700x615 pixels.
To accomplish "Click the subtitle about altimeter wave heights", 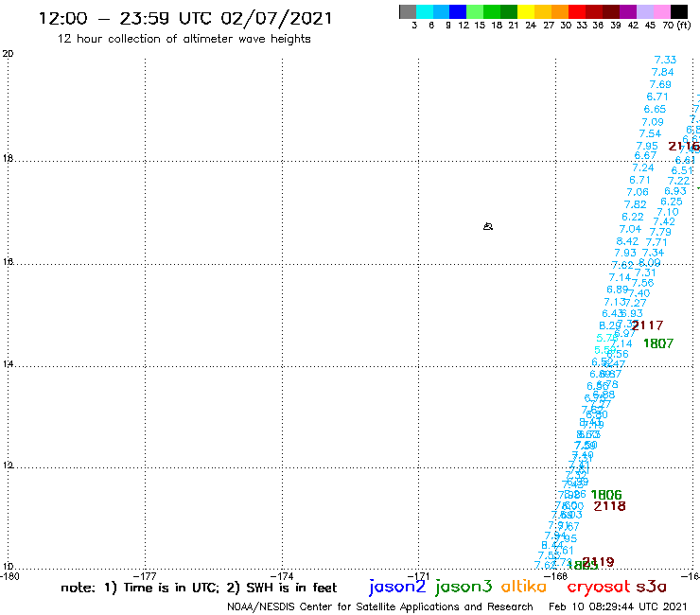I will coord(184,39).
